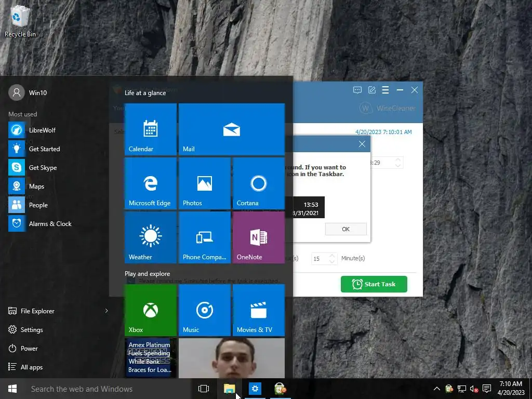Open the Action Center notifications
This screenshot has width=532, height=399.
coord(486,389)
